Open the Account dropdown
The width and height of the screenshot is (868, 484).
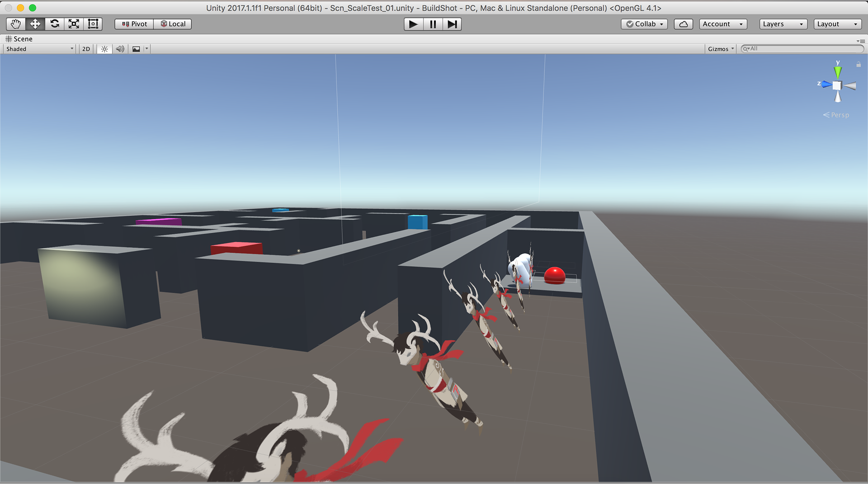click(723, 24)
